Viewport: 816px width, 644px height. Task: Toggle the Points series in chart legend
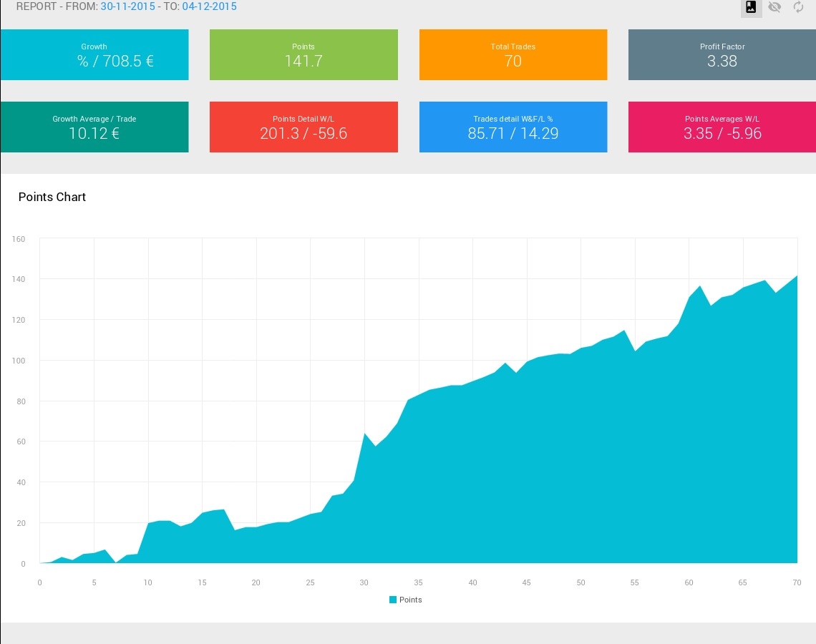coord(405,600)
